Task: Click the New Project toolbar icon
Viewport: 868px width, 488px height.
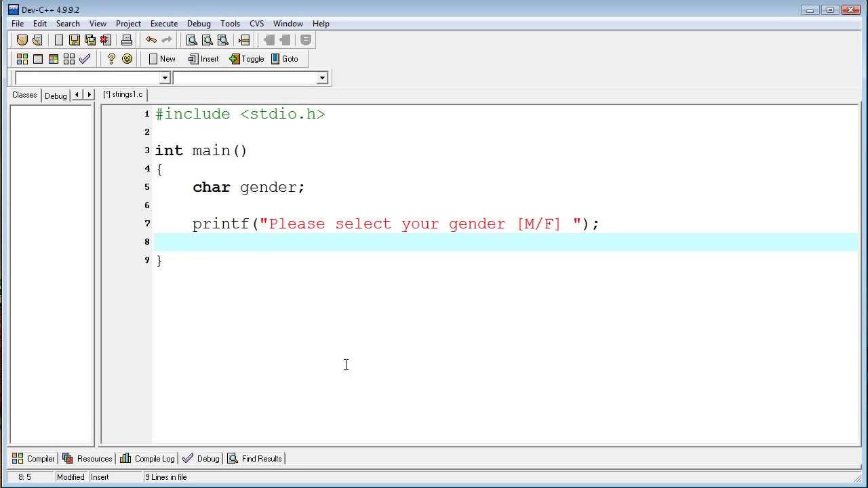Action: pyautogui.click(x=22, y=40)
